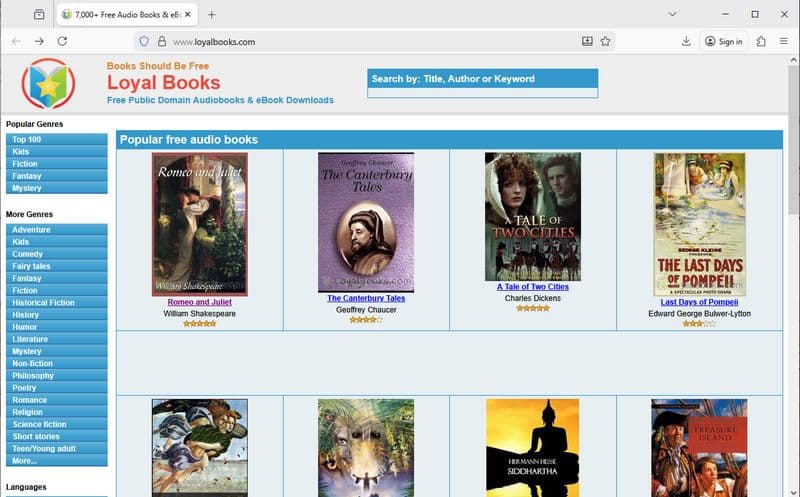Open A Tale of Two Cities link
This screenshot has width=800, height=497.
(x=533, y=287)
